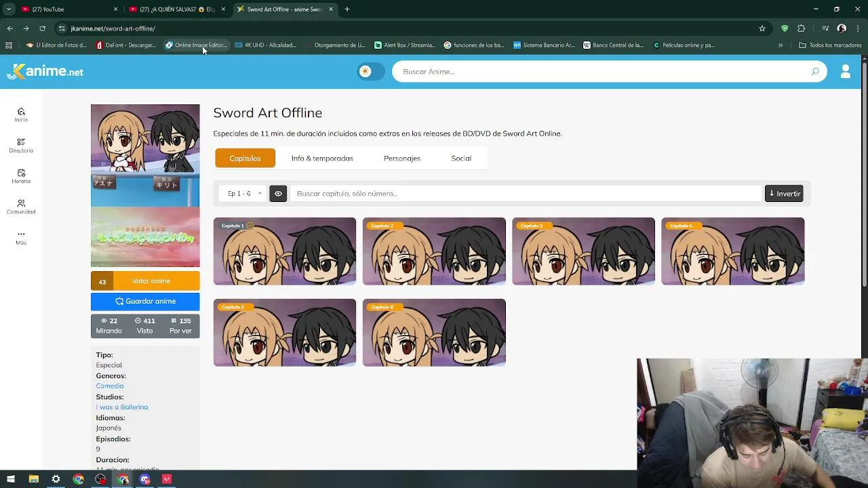Click the Por ver status counter
Screen dimensions: 868x488
180,325
